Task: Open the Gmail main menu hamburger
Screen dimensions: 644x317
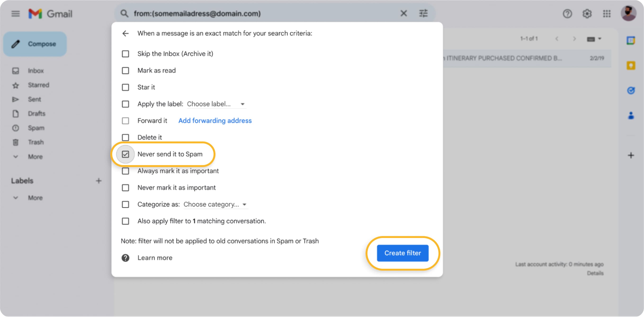Action: (x=15, y=14)
